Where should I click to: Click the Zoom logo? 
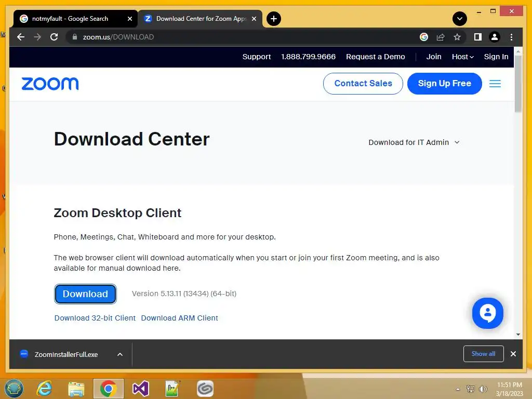pos(50,84)
